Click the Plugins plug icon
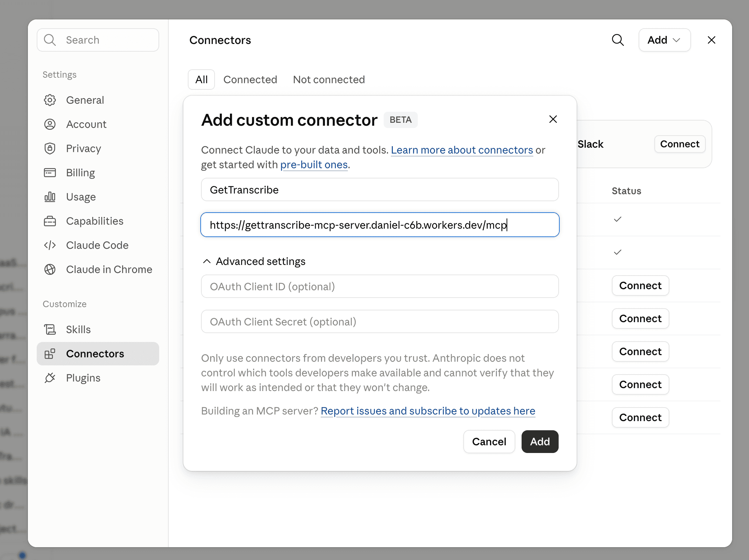 50,378
